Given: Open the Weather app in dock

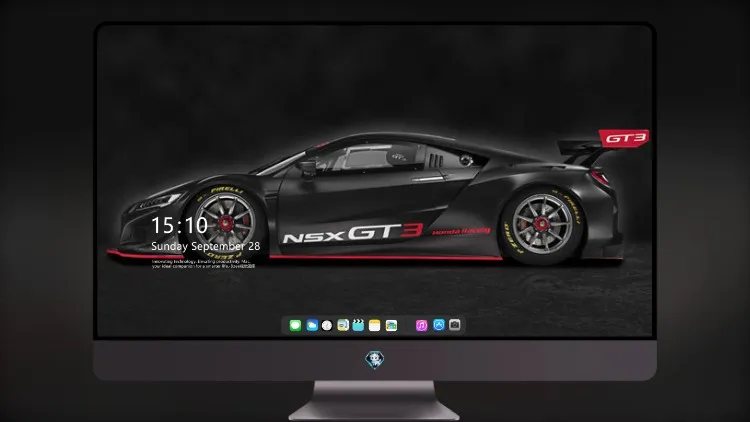Looking at the screenshot, I should pos(312,325).
